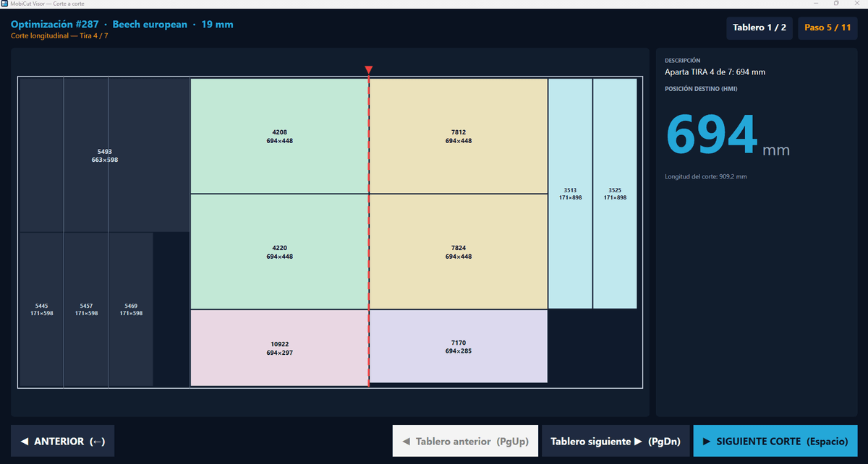Select dimmed piece 5445 171×598
Screen dimensions: 868x464
41,309
